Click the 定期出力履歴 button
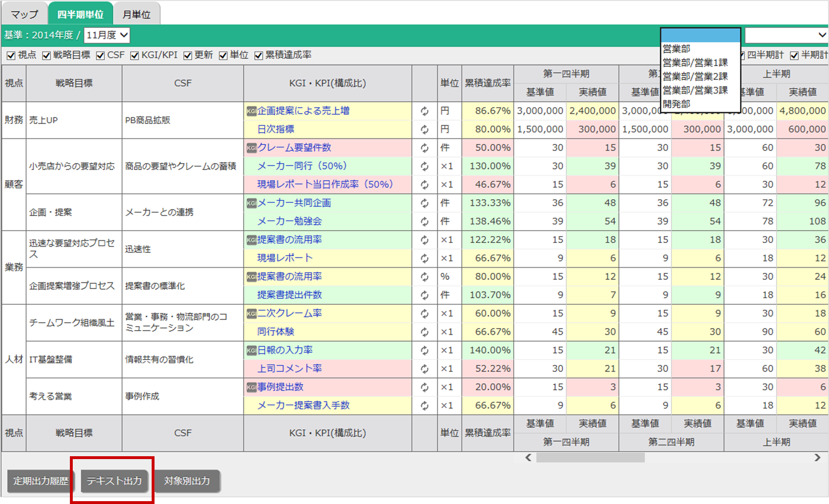This screenshot has width=829, height=504. [40, 481]
